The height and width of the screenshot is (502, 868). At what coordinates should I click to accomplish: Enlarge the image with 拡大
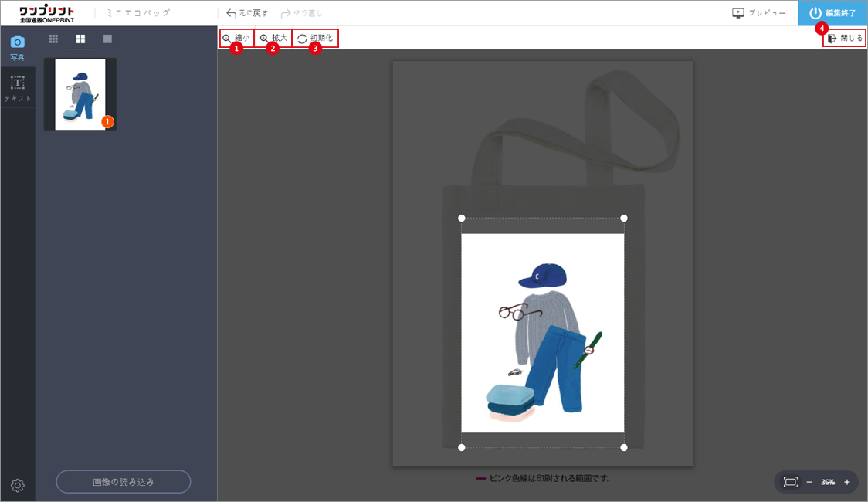click(x=273, y=38)
